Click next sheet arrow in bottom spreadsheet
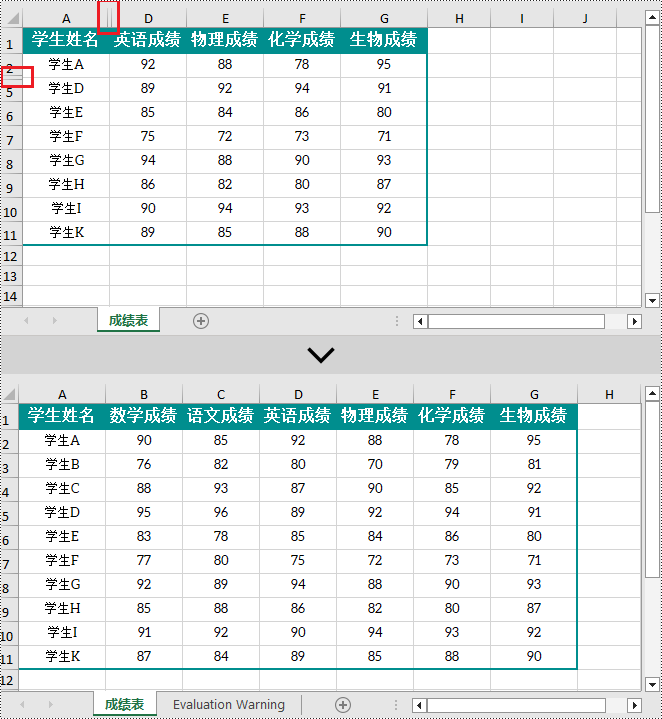This screenshot has height=719, width=662. click(x=50, y=704)
